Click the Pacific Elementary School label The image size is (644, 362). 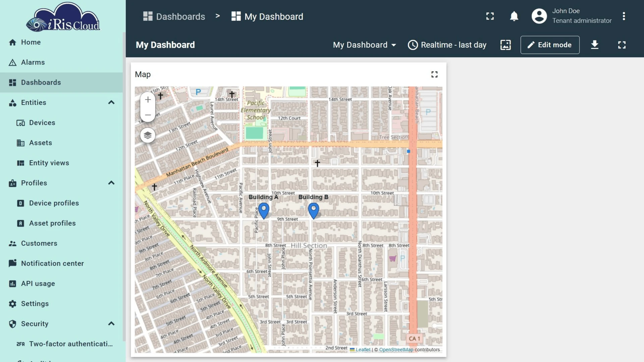(256, 110)
